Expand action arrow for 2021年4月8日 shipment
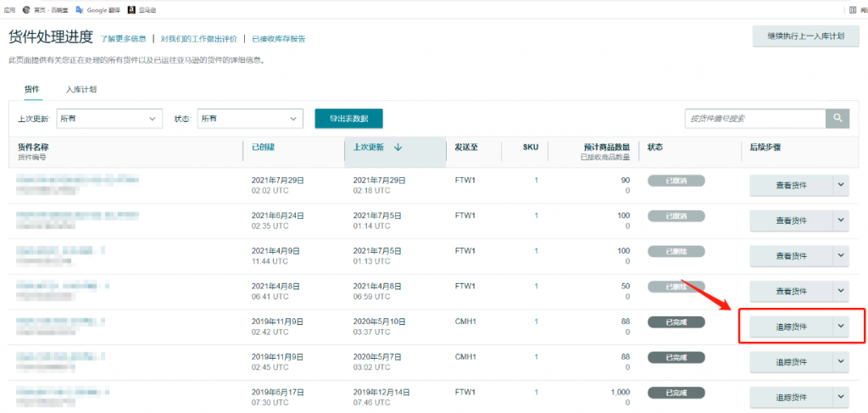 [x=841, y=291]
